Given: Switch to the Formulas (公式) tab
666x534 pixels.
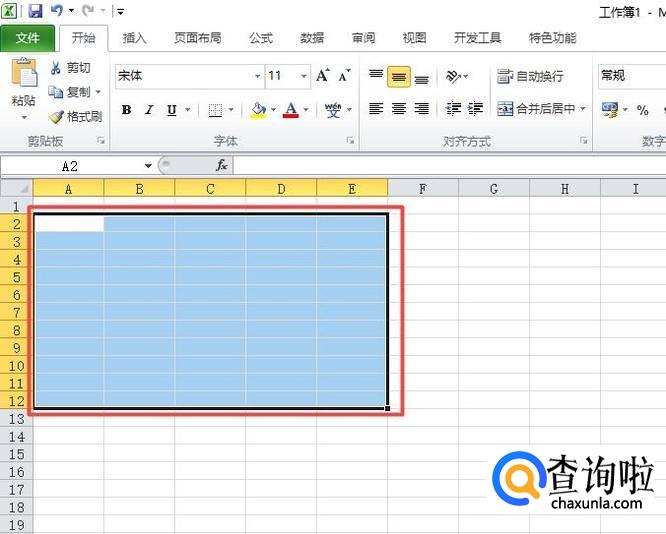Looking at the screenshot, I should (261, 38).
